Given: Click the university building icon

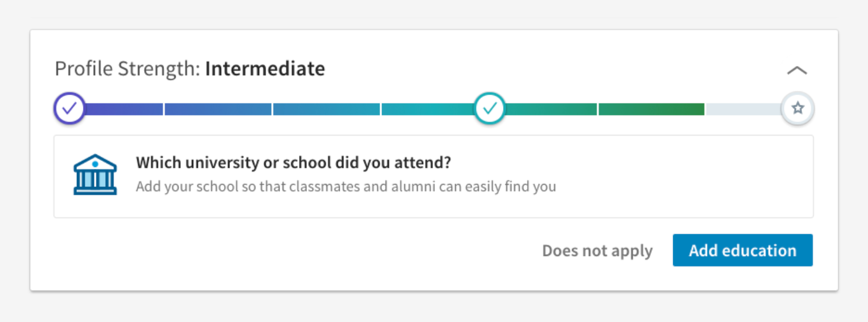Looking at the screenshot, I should [95, 175].
